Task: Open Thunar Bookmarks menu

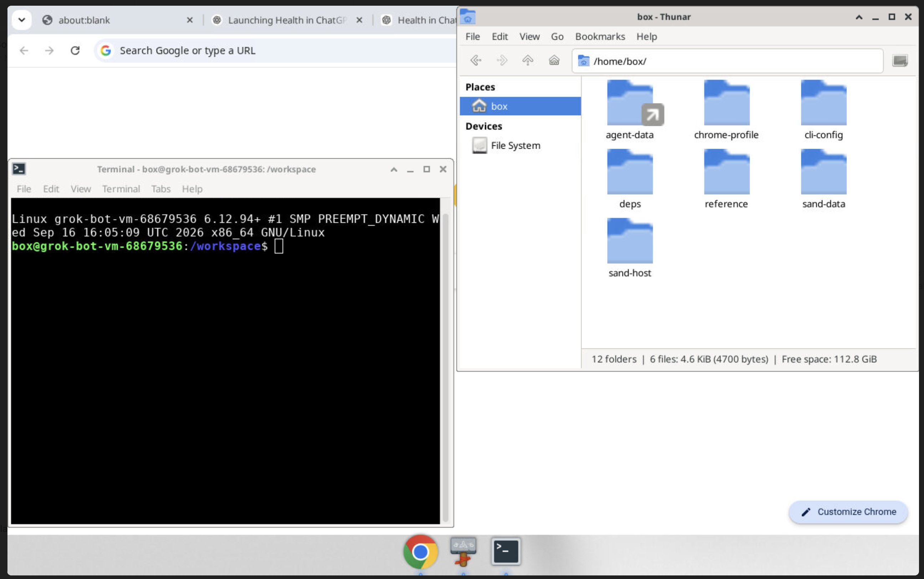Action: [600, 36]
